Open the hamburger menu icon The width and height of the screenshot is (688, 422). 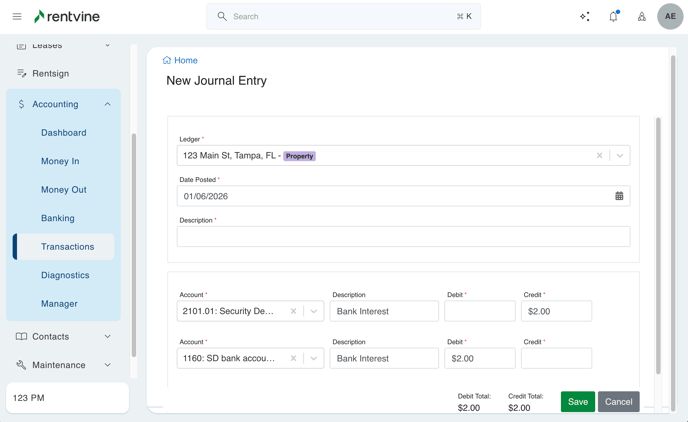pyautogui.click(x=17, y=16)
